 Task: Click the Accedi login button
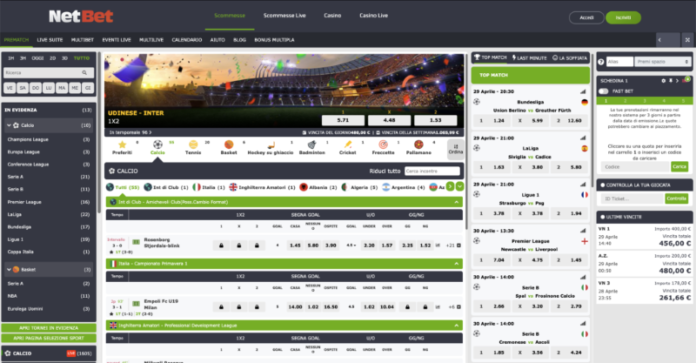pyautogui.click(x=586, y=18)
